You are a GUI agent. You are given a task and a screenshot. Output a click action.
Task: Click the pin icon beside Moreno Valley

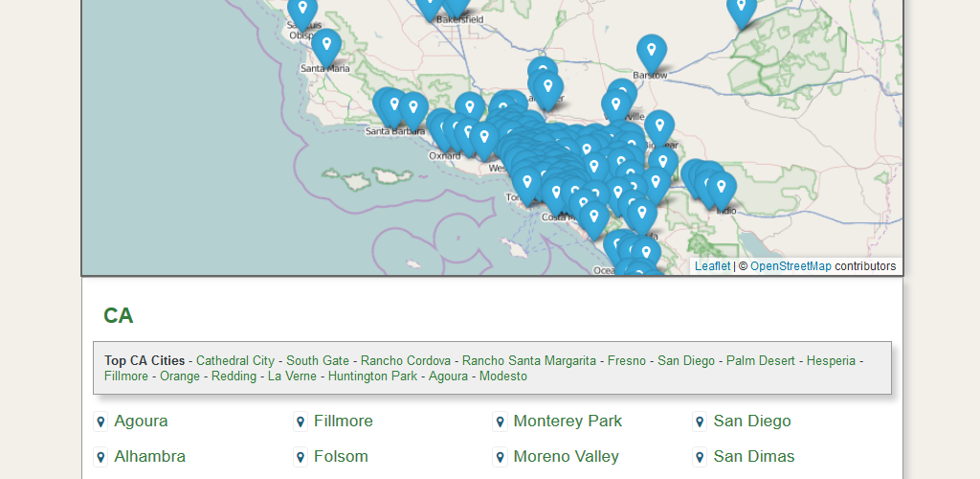coord(500,457)
